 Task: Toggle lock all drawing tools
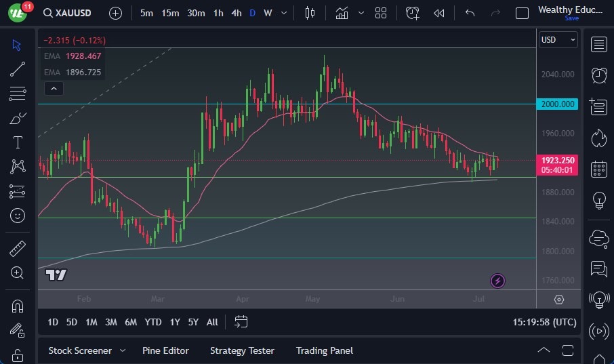pyautogui.click(x=18, y=355)
